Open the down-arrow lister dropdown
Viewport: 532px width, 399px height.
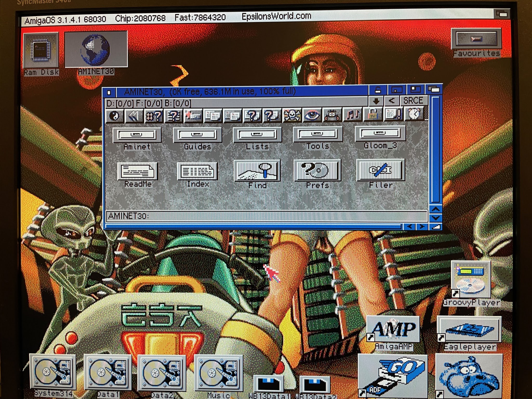(376, 101)
